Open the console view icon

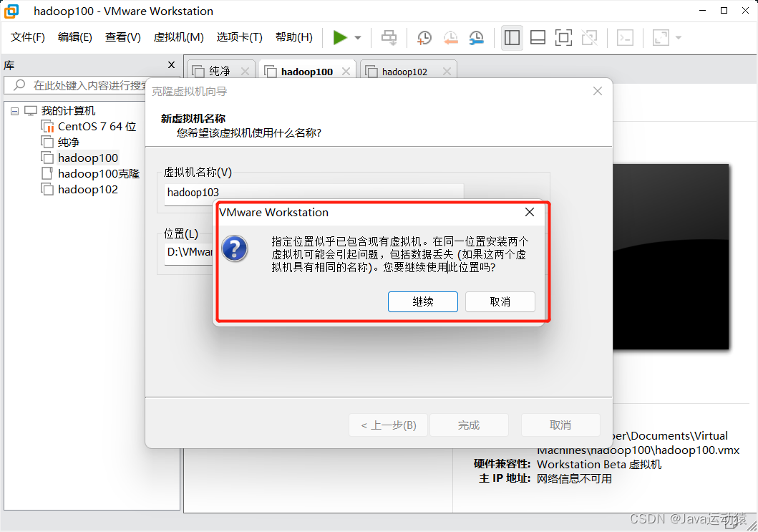pos(625,37)
